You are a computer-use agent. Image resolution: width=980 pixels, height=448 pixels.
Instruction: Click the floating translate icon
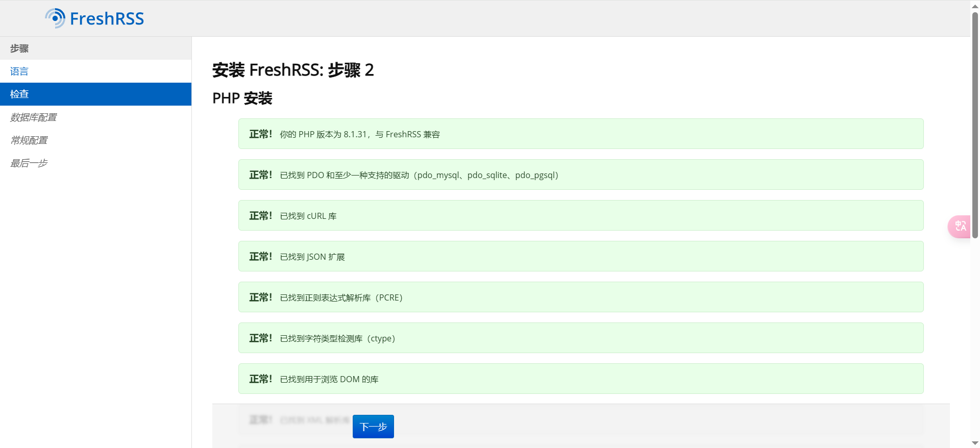(x=960, y=226)
